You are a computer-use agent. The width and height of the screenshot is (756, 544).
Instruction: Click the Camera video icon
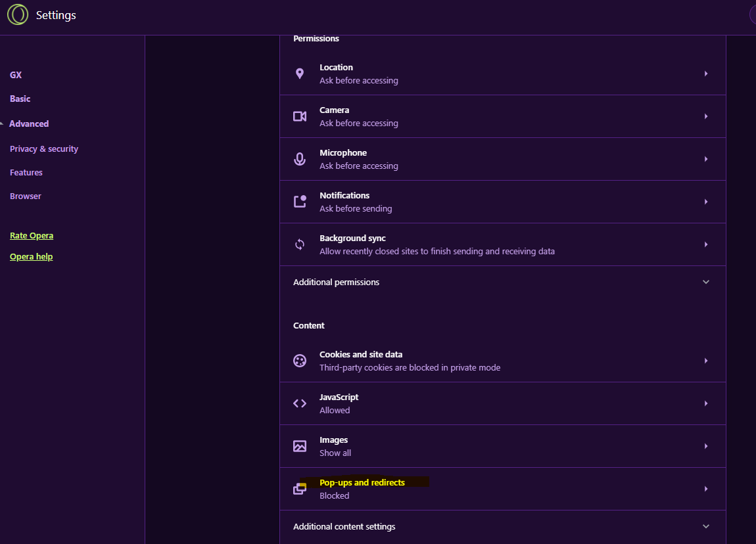coord(300,116)
